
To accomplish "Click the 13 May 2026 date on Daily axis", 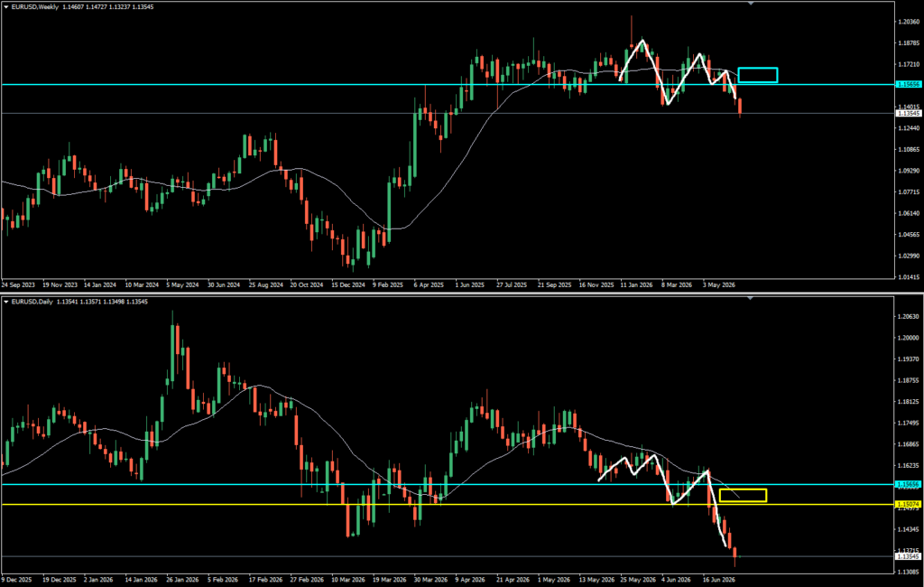I will [x=596, y=580].
